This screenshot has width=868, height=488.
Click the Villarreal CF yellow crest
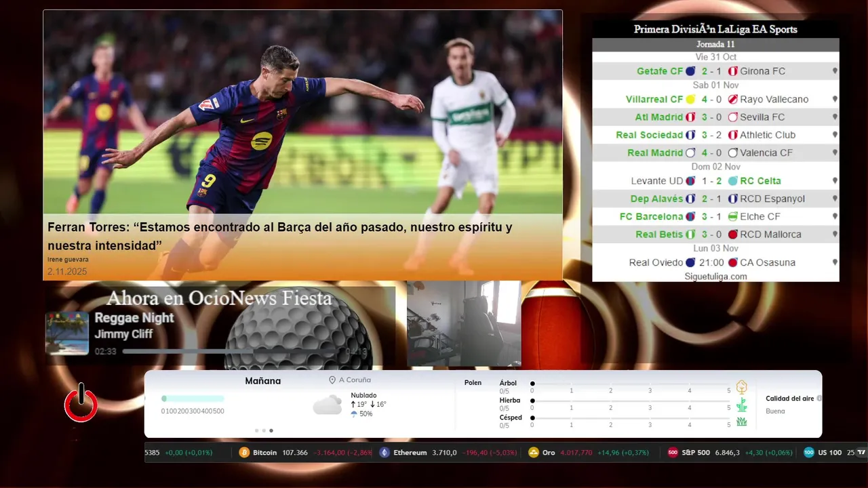pyautogui.click(x=690, y=99)
